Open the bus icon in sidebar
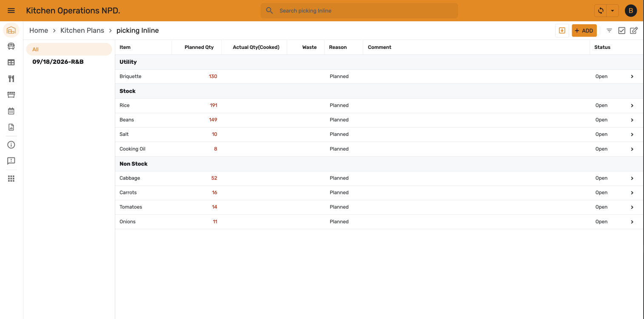Viewport: 644px width, 319px height. tap(11, 46)
